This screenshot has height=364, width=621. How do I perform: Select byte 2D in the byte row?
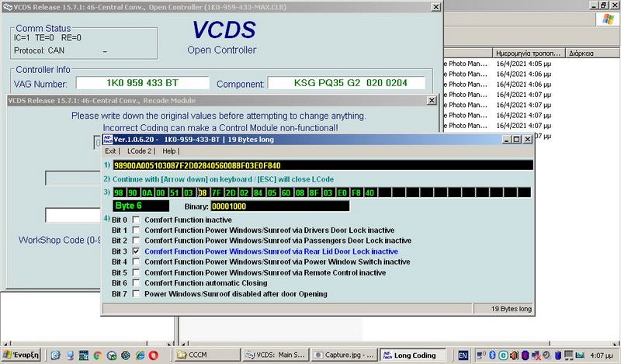(x=230, y=193)
